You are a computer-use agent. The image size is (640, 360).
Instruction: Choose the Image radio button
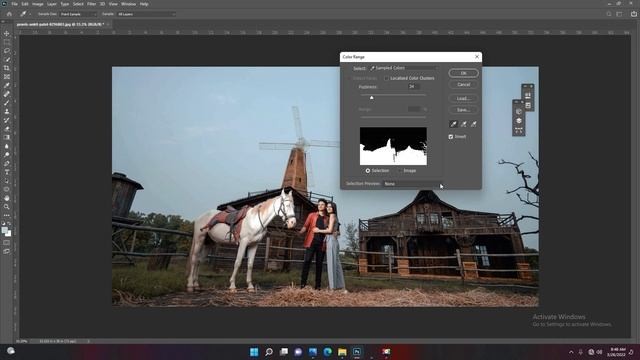(x=399, y=171)
